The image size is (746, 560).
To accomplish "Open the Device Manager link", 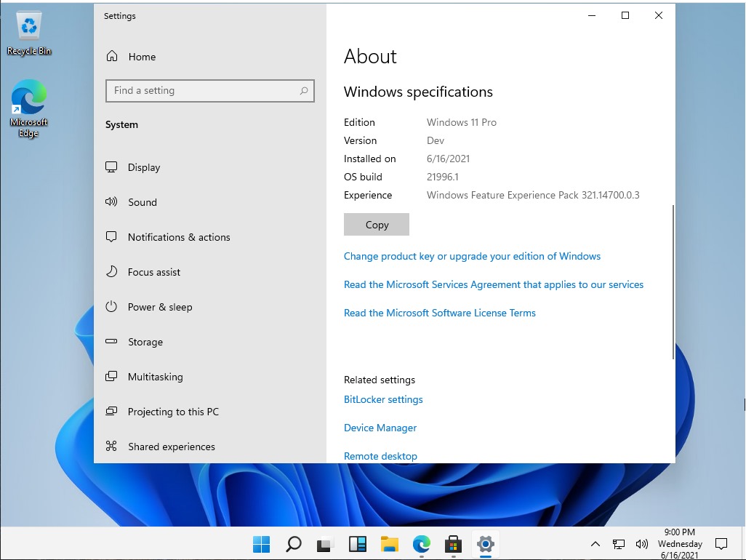I will point(380,428).
